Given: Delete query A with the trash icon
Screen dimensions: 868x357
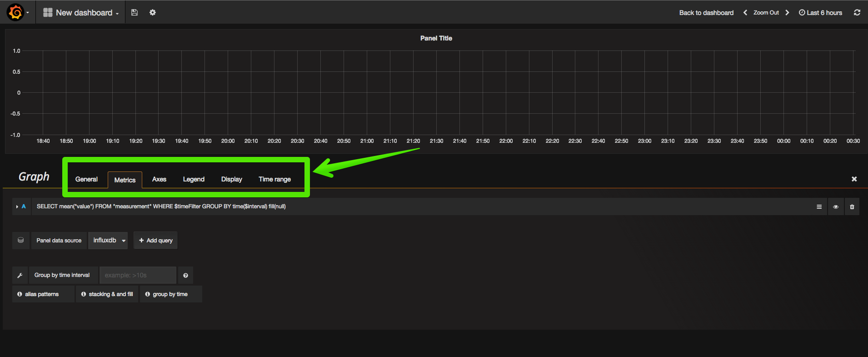Looking at the screenshot, I should pos(852,207).
